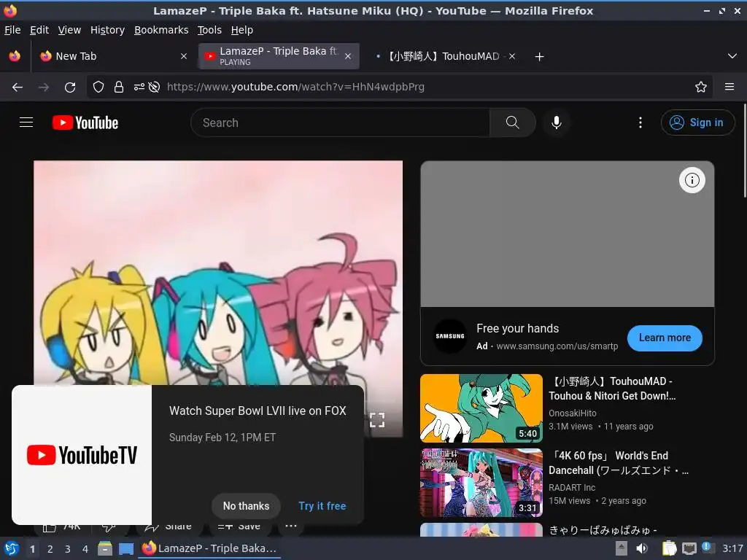747x560 pixels.
Task: Switch to workspace 3
Action: (x=68, y=549)
